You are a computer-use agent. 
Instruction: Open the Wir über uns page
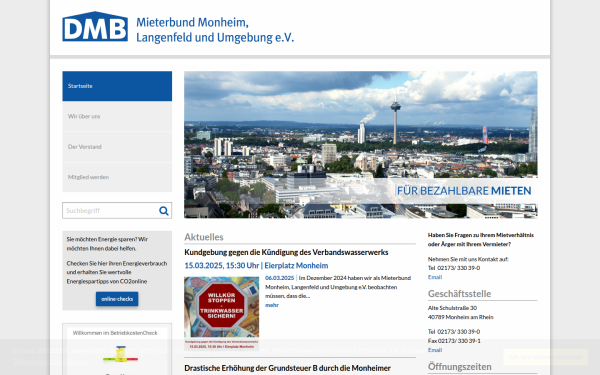click(117, 116)
